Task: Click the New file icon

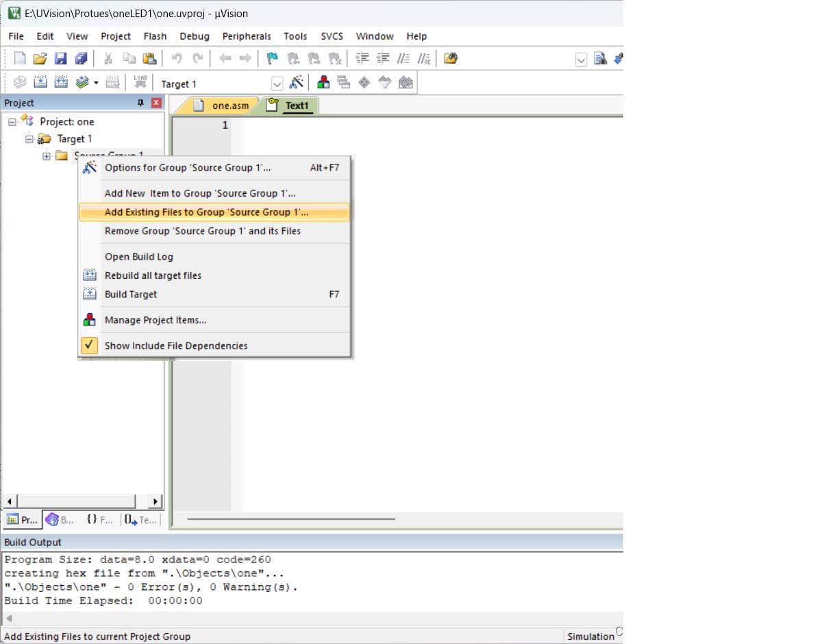Action: click(20, 59)
